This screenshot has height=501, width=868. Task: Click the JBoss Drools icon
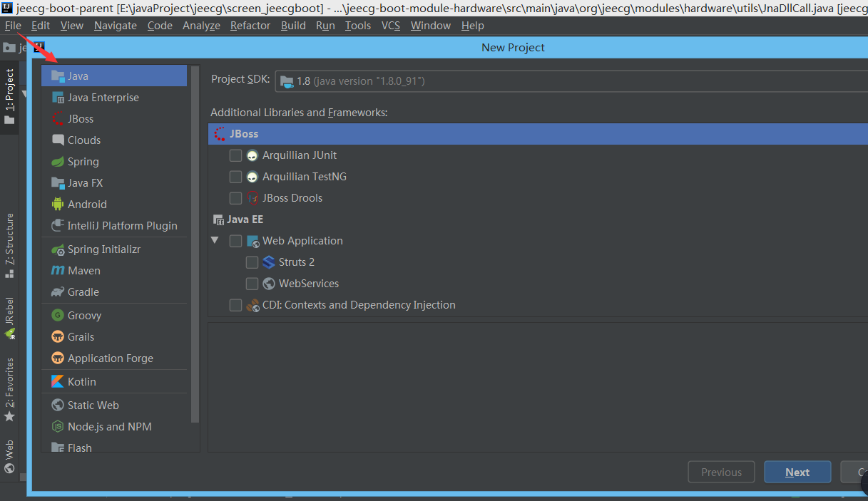click(x=252, y=197)
